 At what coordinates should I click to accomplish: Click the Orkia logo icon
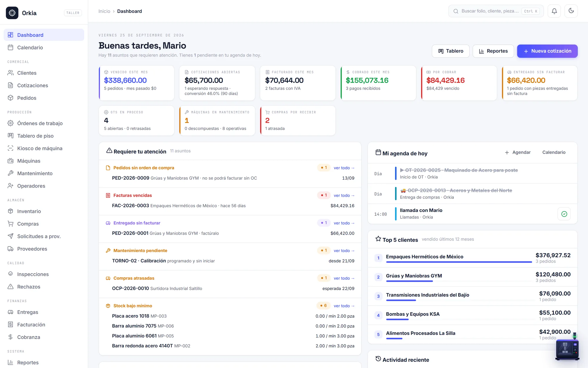(12, 13)
